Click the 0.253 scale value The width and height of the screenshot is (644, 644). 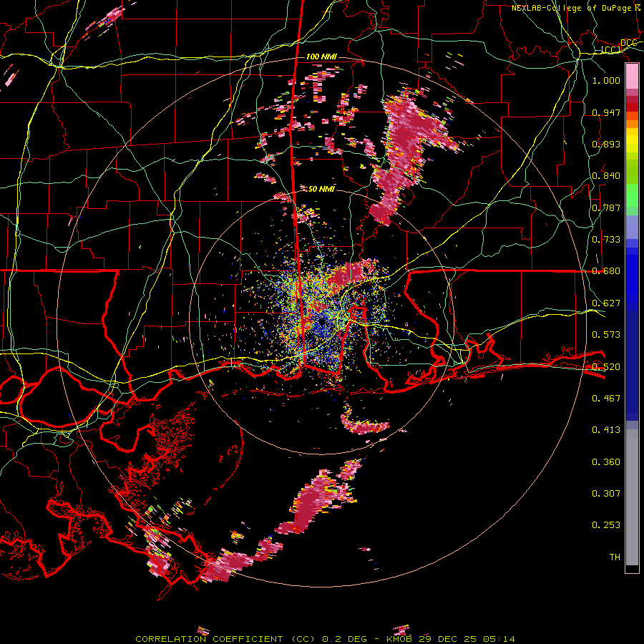[x=606, y=525]
